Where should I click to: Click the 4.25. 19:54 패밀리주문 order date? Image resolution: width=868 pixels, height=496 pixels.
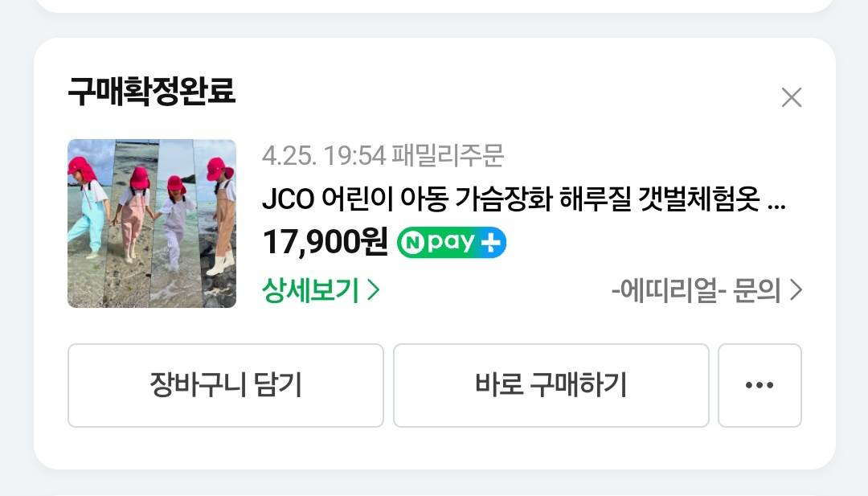tap(383, 156)
